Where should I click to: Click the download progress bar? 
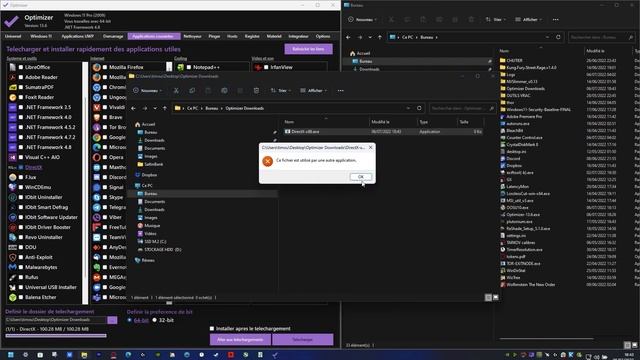point(56,336)
